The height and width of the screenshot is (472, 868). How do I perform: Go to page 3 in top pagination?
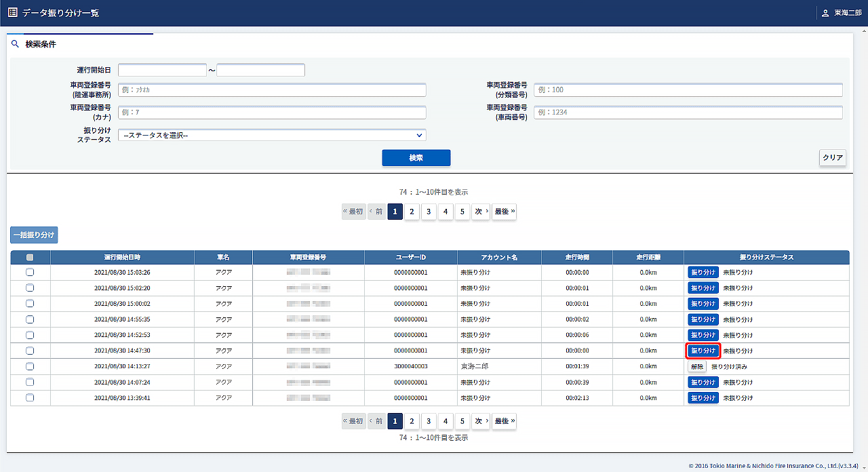pyautogui.click(x=429, y=212)
